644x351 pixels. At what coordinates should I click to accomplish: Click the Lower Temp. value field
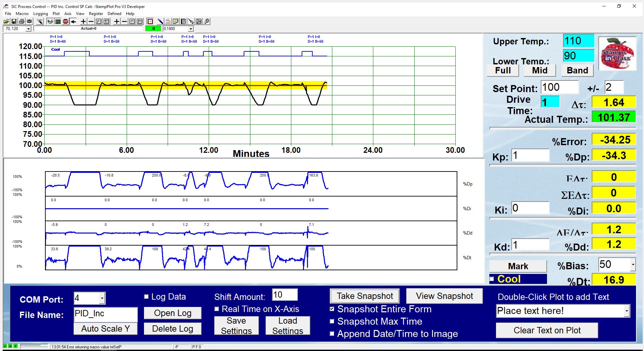pyautogui.click(x=579, y=56)
